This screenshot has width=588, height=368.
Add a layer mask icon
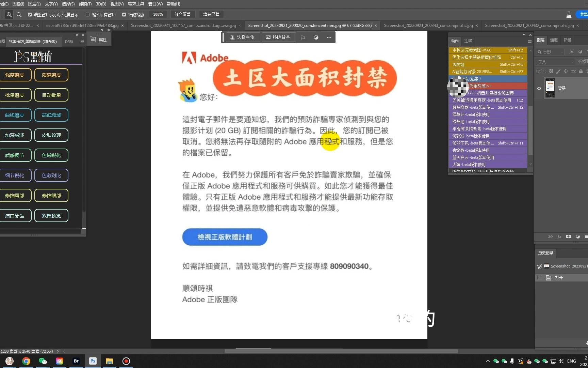568,236
